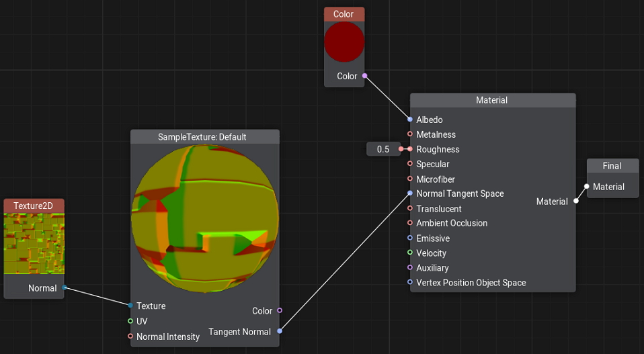Click the Metalness input port
The image size is (644, 354).
tap(410, 134)
